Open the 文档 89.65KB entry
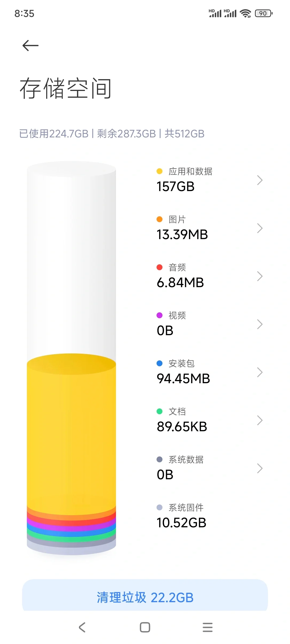 [x=182, y=420]
